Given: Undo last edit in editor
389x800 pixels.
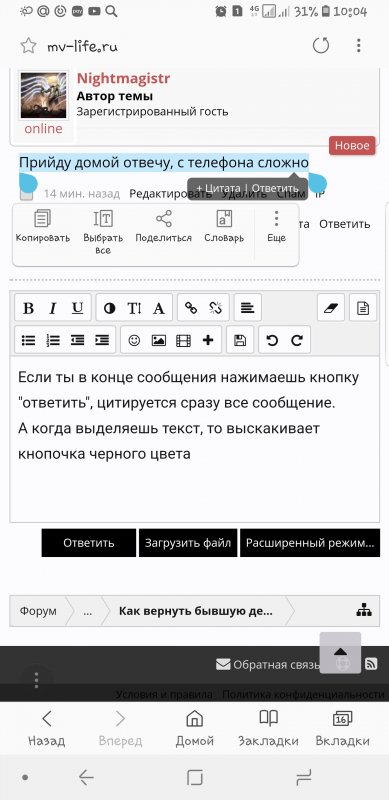Looking at the screenshot, I should coord(272,340).
